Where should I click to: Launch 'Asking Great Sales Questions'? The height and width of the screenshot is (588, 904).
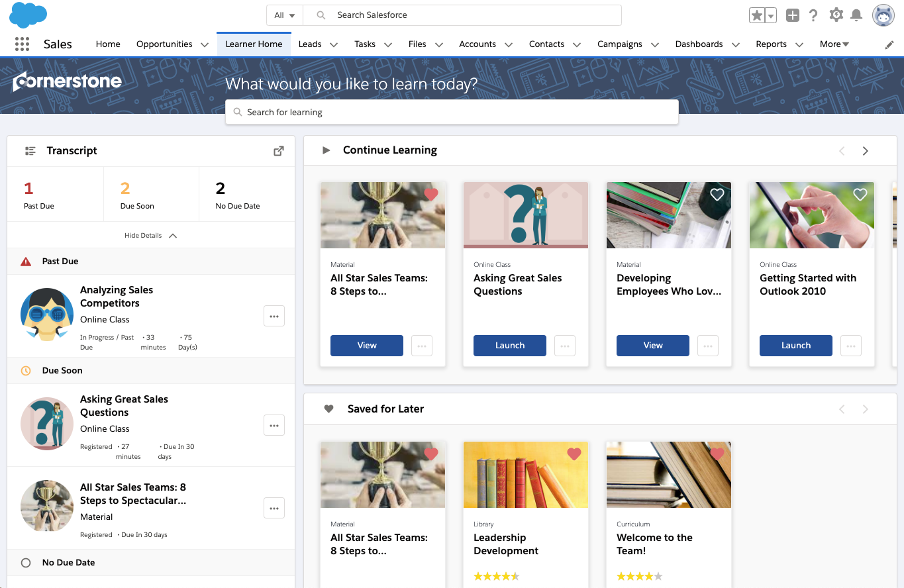pyautogui.click(x=509, y=345)
